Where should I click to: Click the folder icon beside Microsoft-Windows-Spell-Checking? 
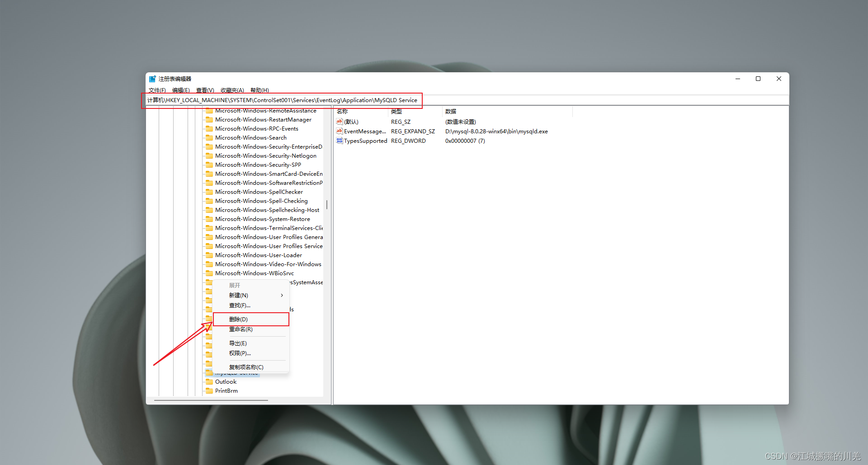click(209, 201)
